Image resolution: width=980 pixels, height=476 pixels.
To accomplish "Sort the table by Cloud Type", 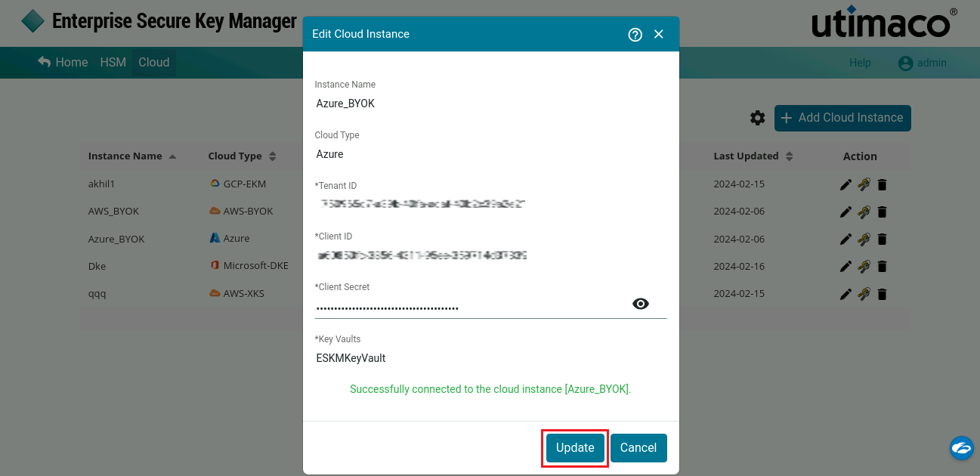I will [242, 156].
